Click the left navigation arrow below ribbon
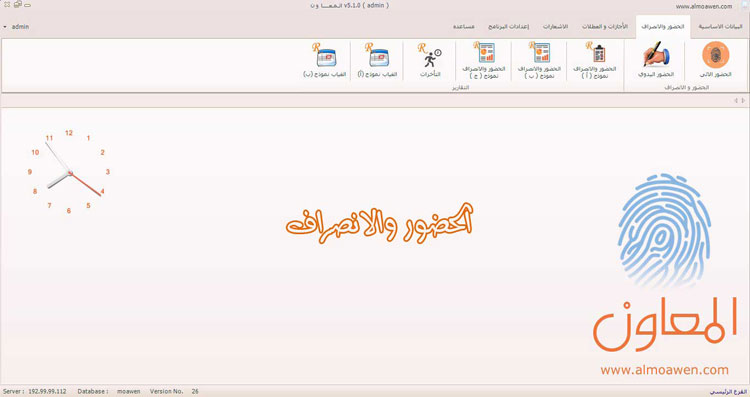This screenshot has width=750, height=397. pyautogui.click(x=736, y=100)
